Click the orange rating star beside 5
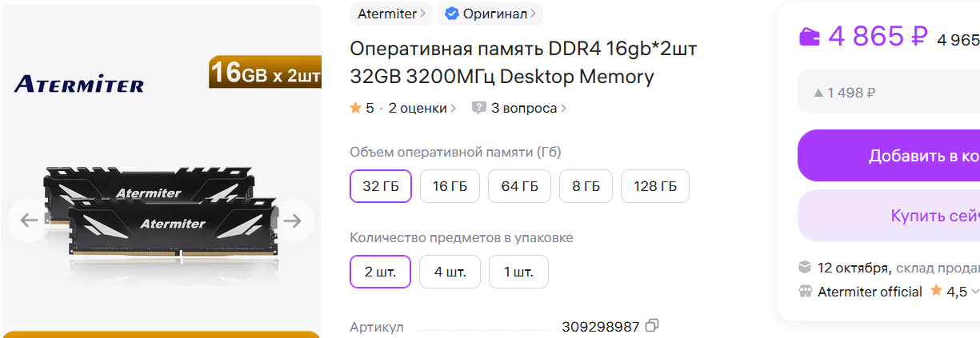 pos(356,108)
